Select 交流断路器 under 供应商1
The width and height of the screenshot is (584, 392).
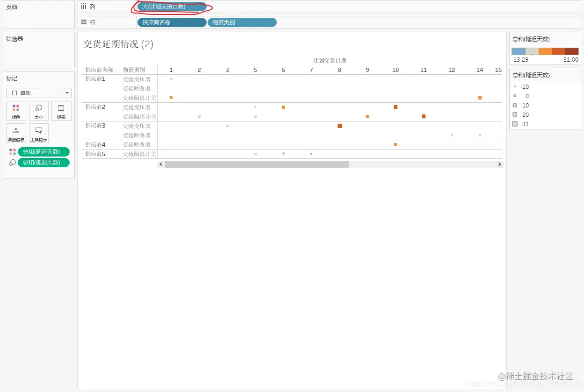point(137,89)
